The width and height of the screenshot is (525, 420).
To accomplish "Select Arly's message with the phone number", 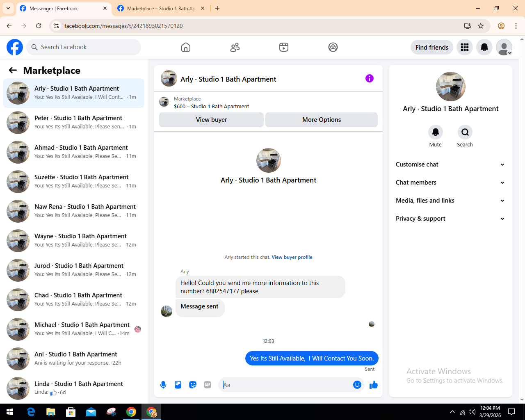I will pyautogui.click(x=260, y=287).
